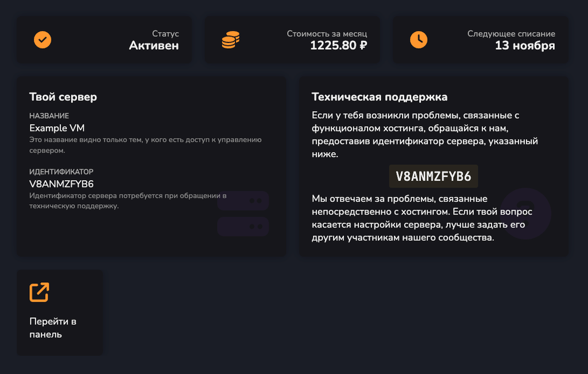Open the panel via "Перейти в панель"

pos(53,328)
